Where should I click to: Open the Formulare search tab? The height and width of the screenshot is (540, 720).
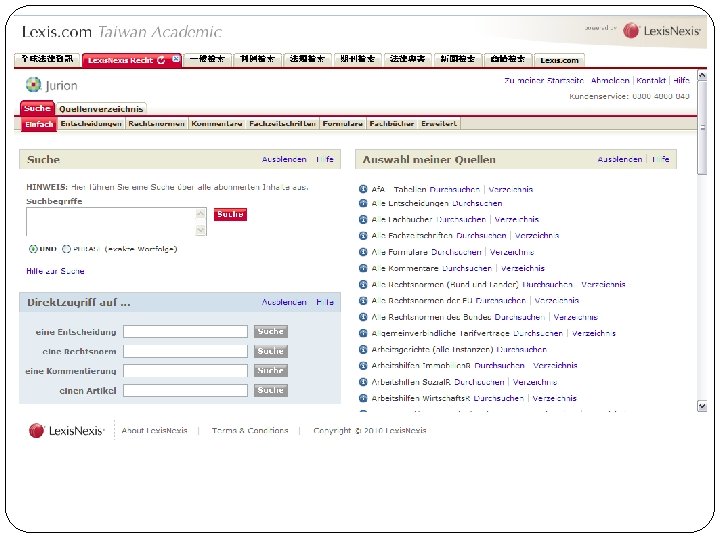[343, 124]
